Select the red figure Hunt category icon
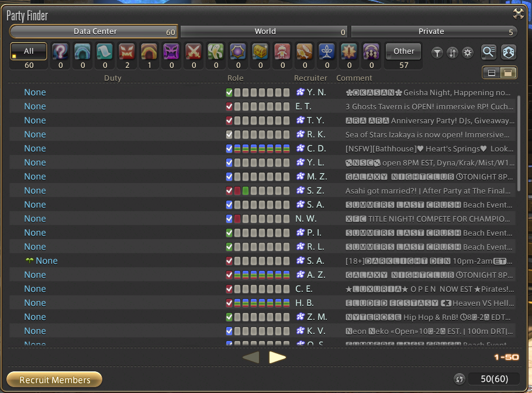This screenshot has height=393, width=532. pyautogui.click(x=282, y=52)
